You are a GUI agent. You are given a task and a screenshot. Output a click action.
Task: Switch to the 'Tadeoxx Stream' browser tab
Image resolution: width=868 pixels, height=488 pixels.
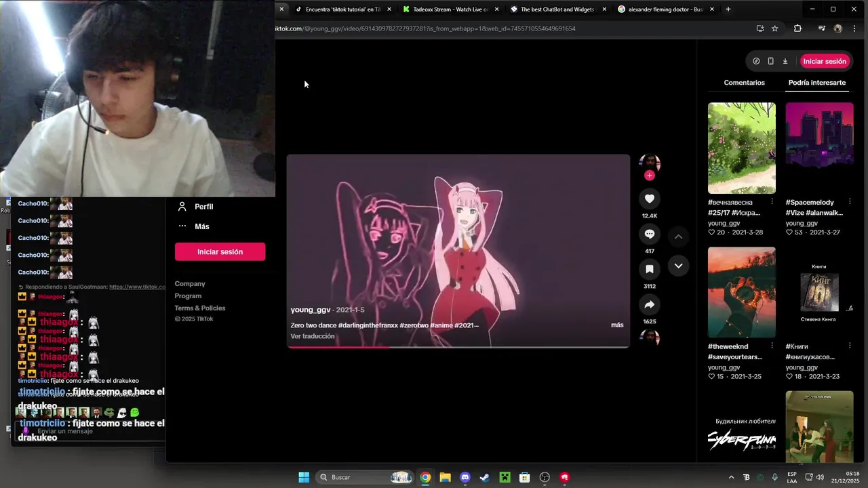point(450,9)
